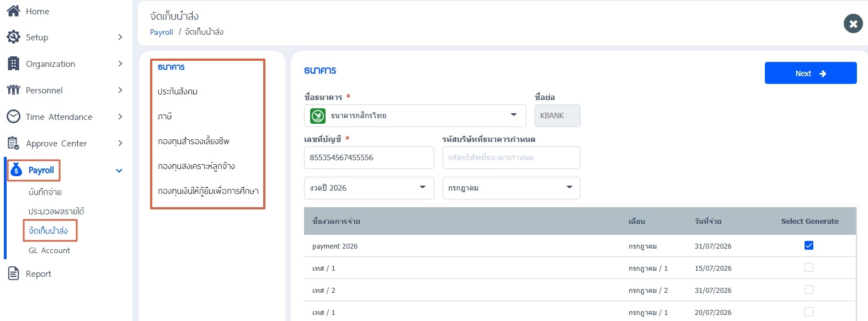Click the เดือน column header

(x=637, y=221)
